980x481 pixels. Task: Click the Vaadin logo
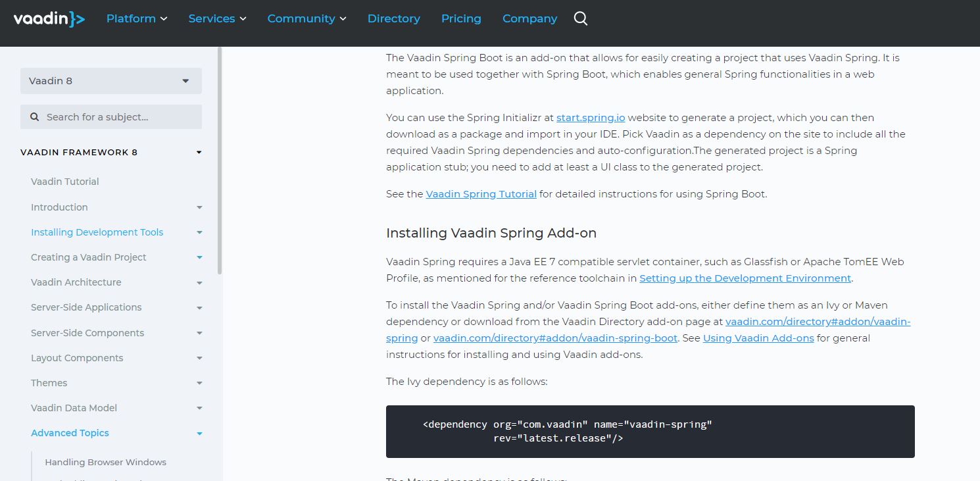[49, 18]
